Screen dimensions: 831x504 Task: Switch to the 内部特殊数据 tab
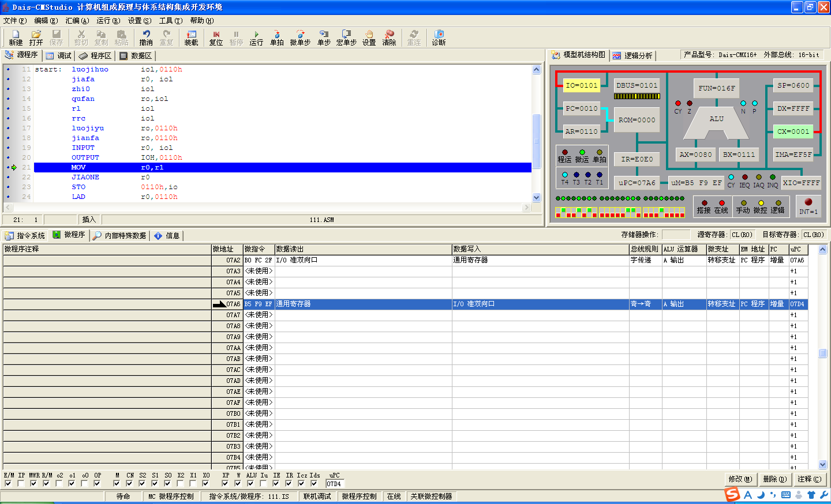click(120, 235)
